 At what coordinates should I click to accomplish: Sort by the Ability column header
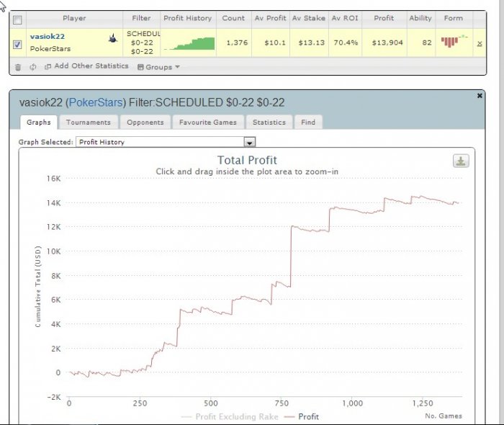click(420, 18)
